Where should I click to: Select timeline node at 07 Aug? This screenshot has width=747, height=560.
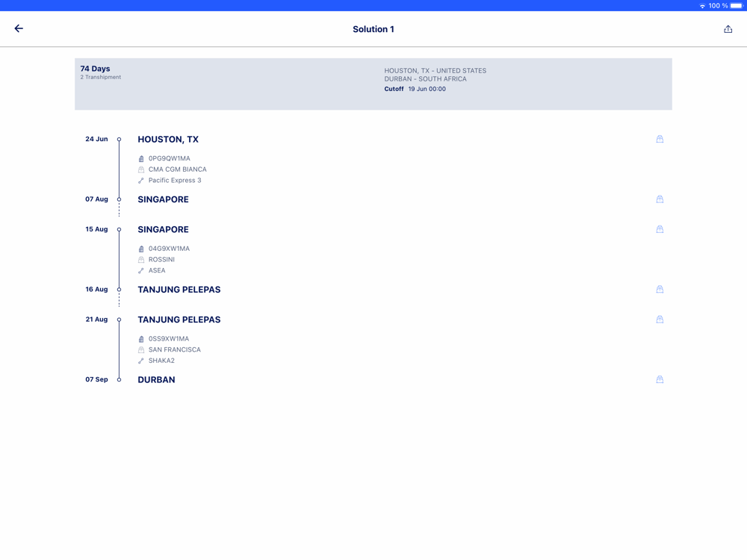119,199
